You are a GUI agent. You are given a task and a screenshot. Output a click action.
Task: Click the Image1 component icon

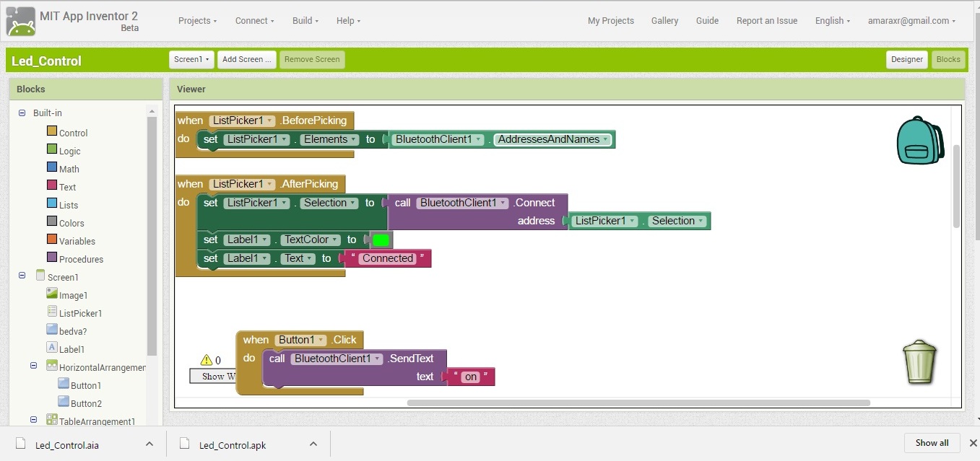(52, 294)
